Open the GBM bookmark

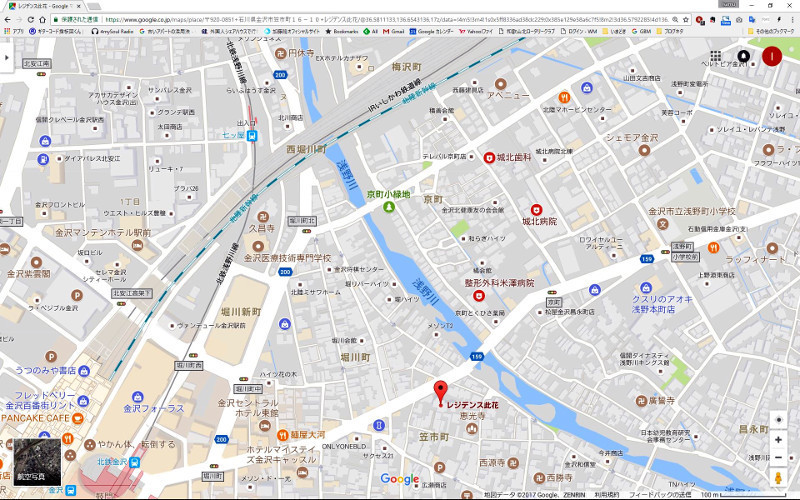pyautogui.click(x=641, y=31)
